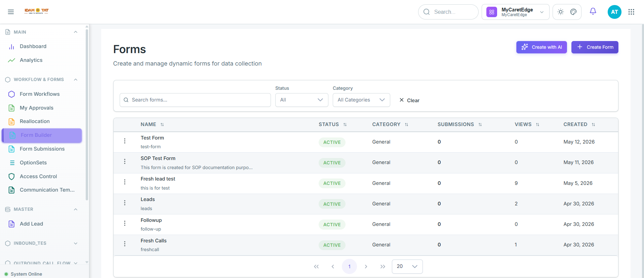Select Form Builder in sidebar
644x278 pixels.
click(42, 135)
